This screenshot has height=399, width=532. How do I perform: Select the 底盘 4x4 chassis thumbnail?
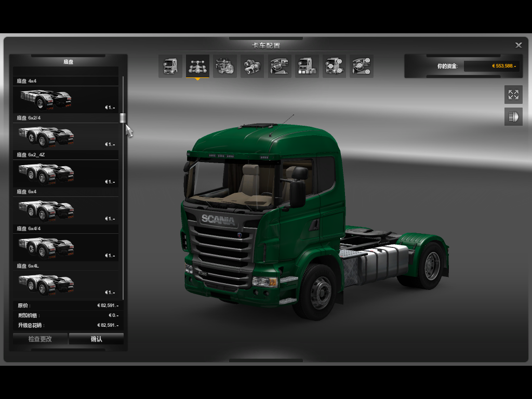click(66, 99)
